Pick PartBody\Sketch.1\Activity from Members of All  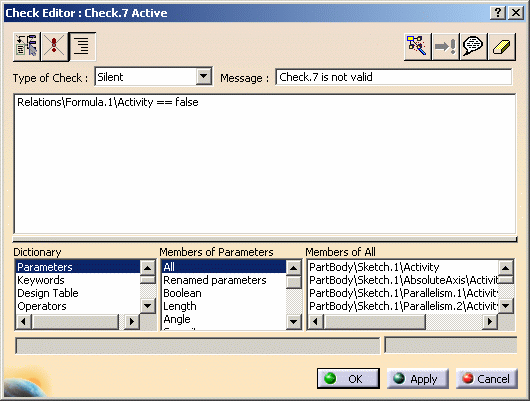[374, 267]
